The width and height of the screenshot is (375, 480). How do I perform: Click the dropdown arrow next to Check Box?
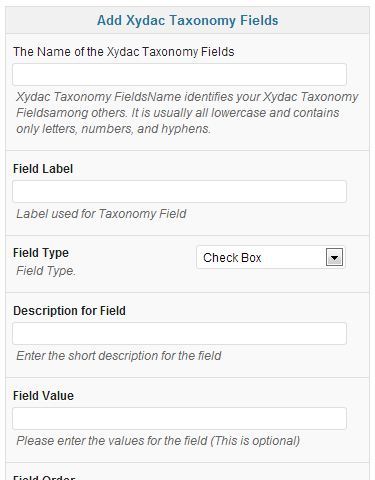(334, 258)
